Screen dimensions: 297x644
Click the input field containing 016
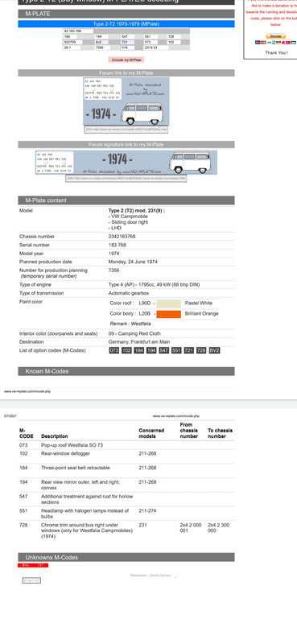[126, 47]
